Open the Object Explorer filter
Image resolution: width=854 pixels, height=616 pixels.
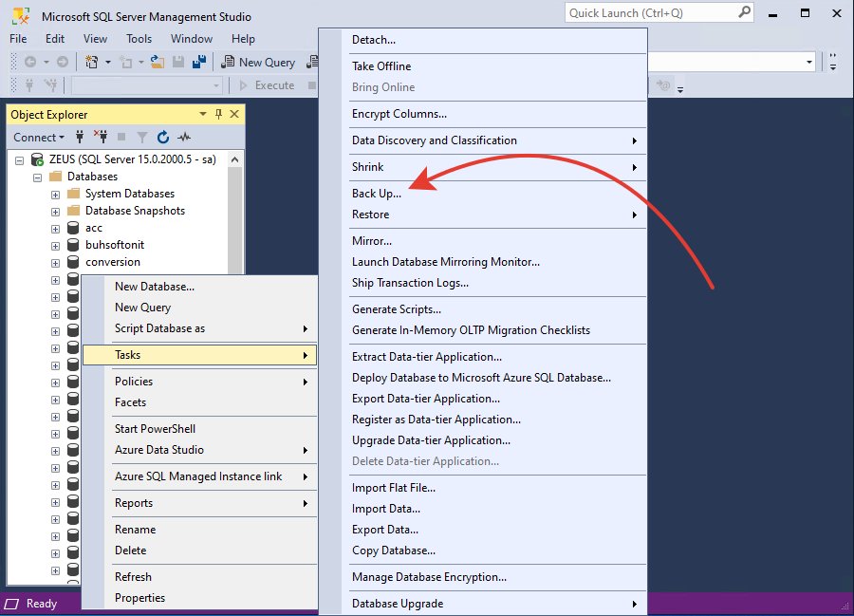point(140,136)
